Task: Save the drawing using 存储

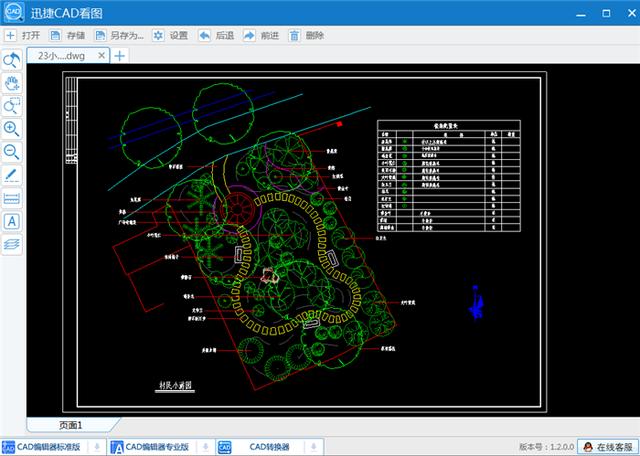Action: pos(67,36)
